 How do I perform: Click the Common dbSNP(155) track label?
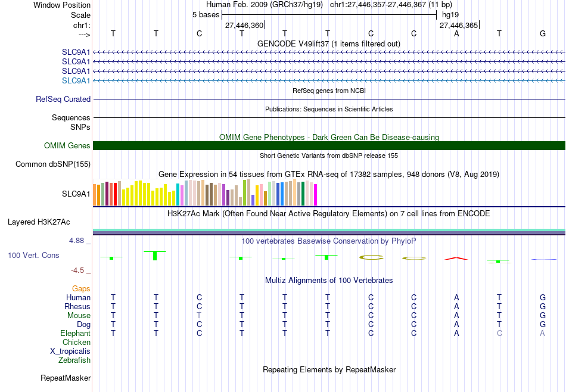[x=53, y=164]
